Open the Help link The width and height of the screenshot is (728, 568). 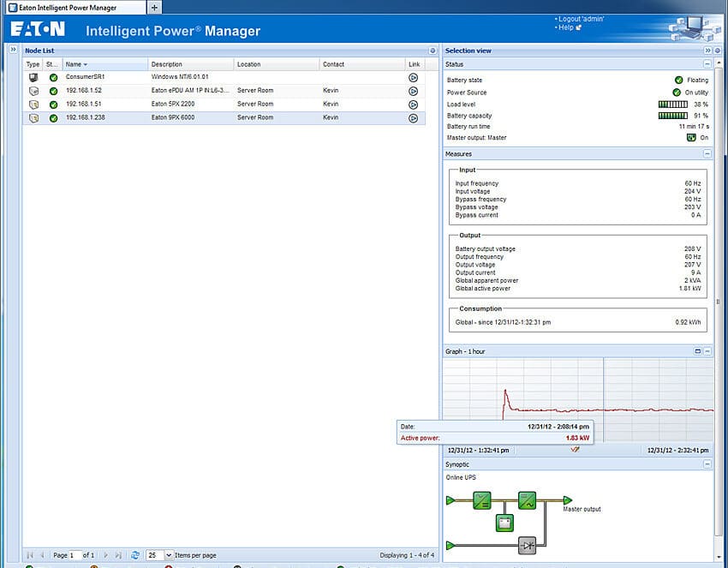tap(566, 27)
